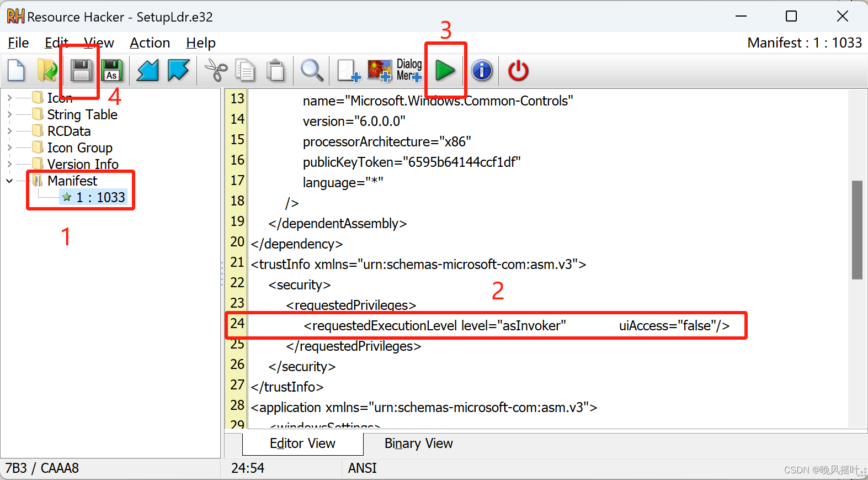Viewport: 868px width, 480px height.
Task: Click the 7B3 / CAAA8 status entry
Action: tap(42, 468)
